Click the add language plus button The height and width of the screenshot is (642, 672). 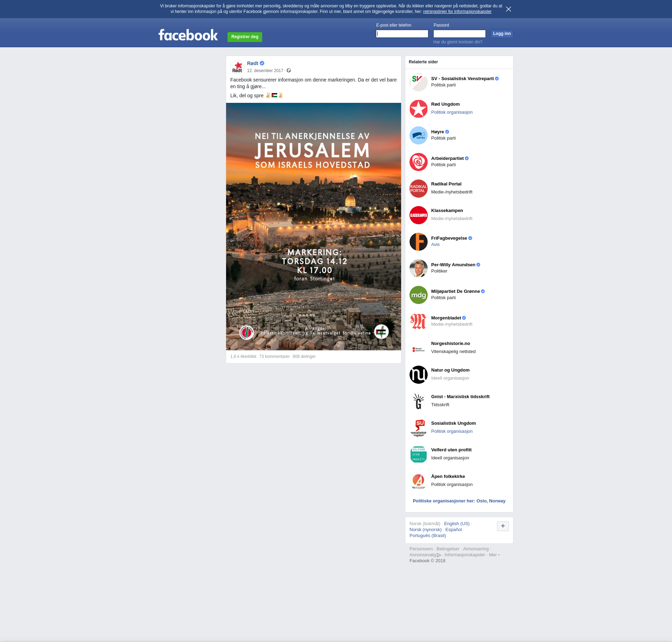pos(503,526)
